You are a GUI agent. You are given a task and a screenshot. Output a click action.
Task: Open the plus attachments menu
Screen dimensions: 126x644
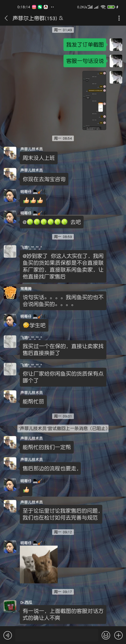pyautogui.click(x=118, y=635)
